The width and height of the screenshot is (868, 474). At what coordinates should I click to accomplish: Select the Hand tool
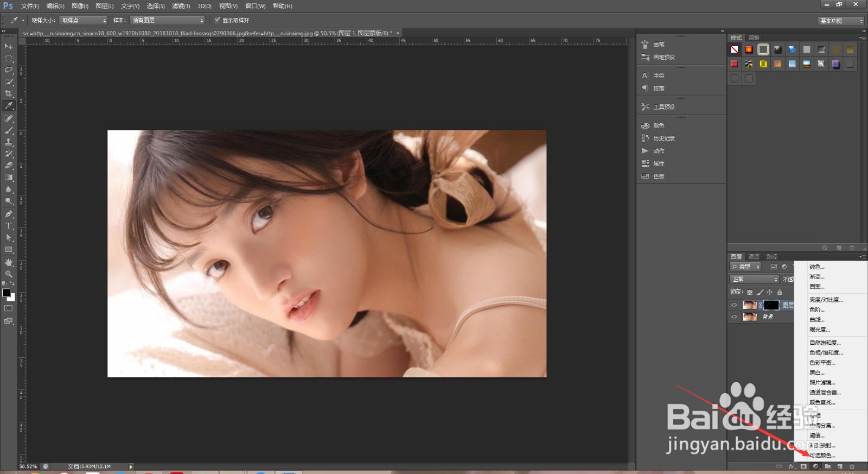9,262
